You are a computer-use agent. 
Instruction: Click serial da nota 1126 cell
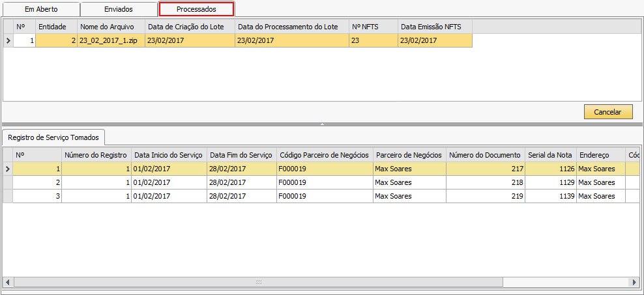tap(551, 169)
